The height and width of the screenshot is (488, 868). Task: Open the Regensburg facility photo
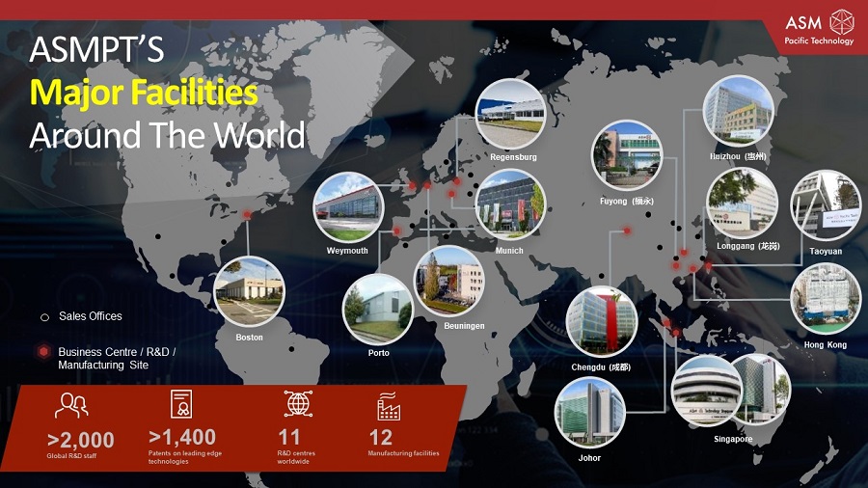[510, 114]
